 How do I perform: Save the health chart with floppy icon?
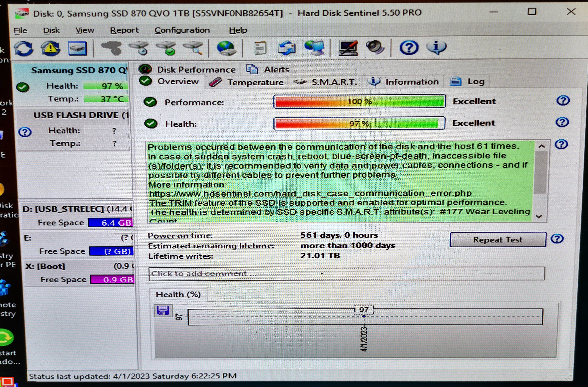[163, 310]
